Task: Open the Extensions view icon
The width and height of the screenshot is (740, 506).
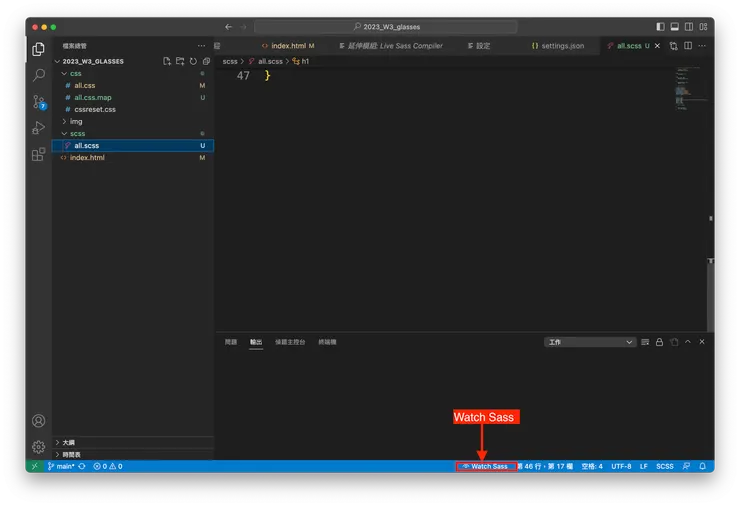Action: coord(38,154)
